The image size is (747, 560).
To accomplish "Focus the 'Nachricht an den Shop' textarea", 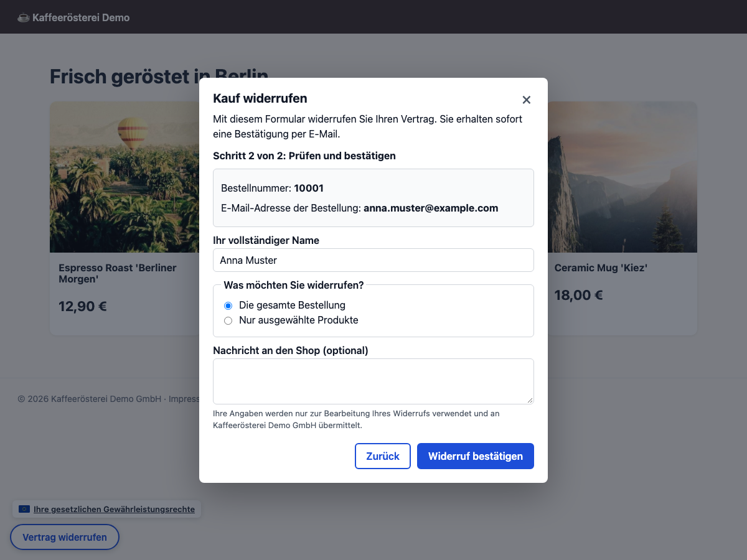I will click(x=374, y=381).
